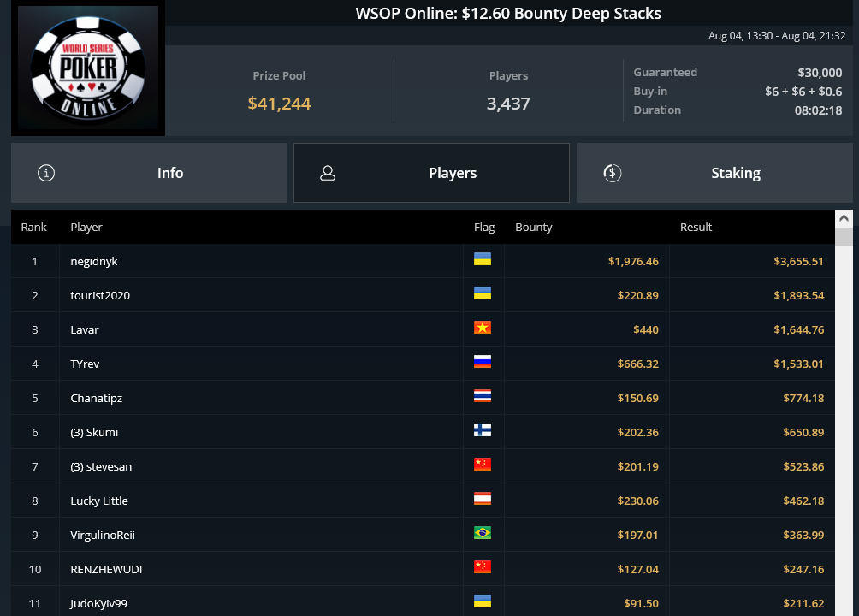The image size is (859, 616).
Task: Click the WSOP Online poker chip logo
Action: pos(88,68)
